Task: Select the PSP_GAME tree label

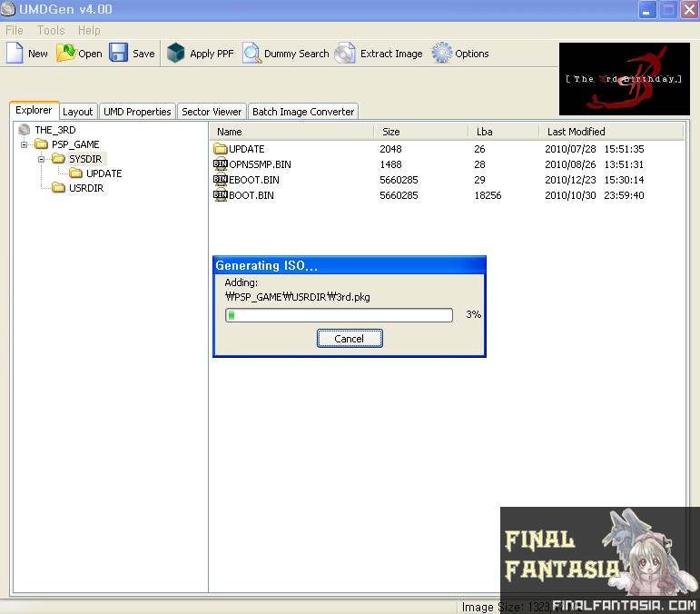Action: (x=75, y=144)
